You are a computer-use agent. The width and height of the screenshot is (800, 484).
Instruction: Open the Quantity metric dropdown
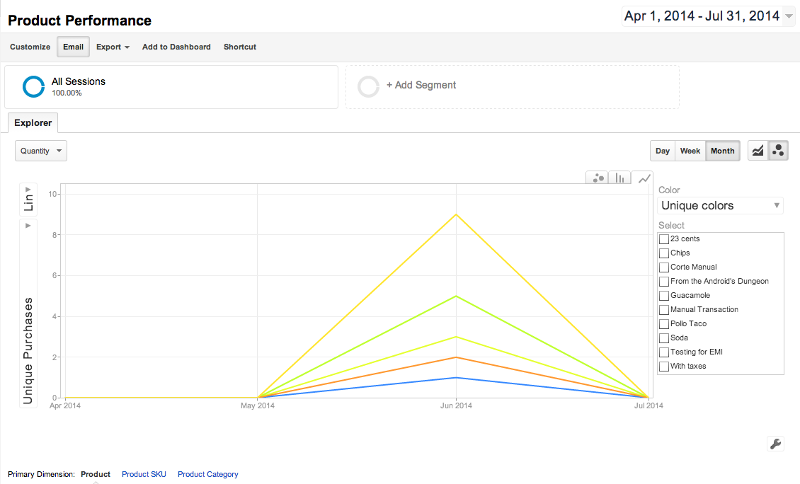pyautogui.click(x=41, y=151)
